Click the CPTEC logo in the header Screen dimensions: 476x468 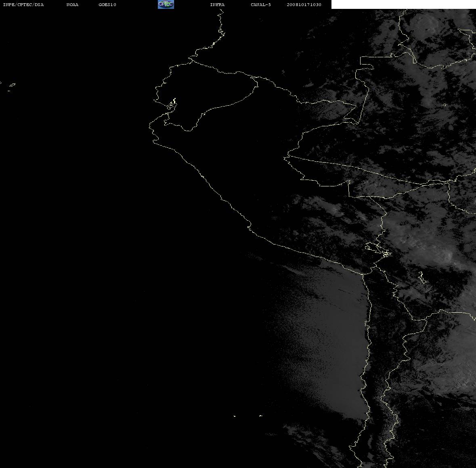click(x=166, y=4)
